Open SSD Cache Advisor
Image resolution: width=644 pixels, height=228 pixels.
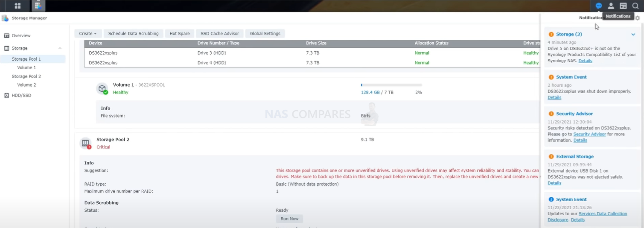pos(220,33)
